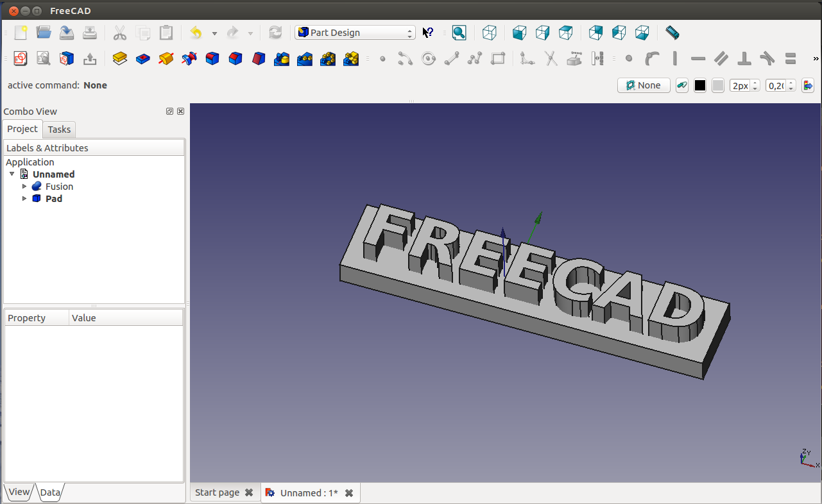Click the Refresh recompute icon
Viewport: 822px width, 504px height.
point(275,33)
